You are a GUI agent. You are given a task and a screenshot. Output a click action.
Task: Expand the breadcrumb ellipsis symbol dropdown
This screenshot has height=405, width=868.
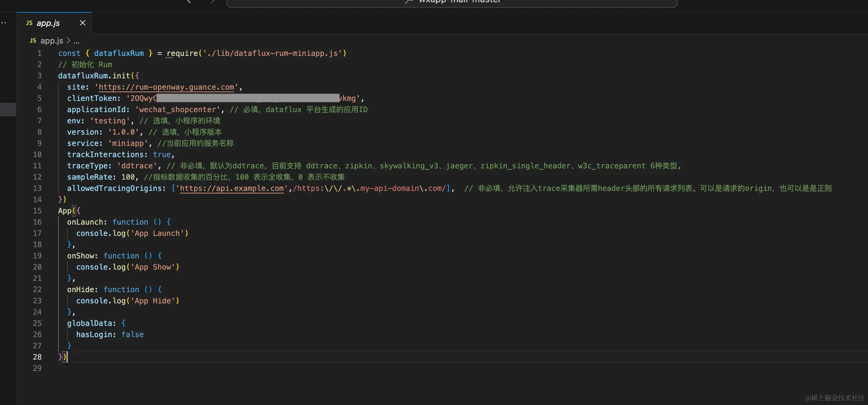coord(76,41)
